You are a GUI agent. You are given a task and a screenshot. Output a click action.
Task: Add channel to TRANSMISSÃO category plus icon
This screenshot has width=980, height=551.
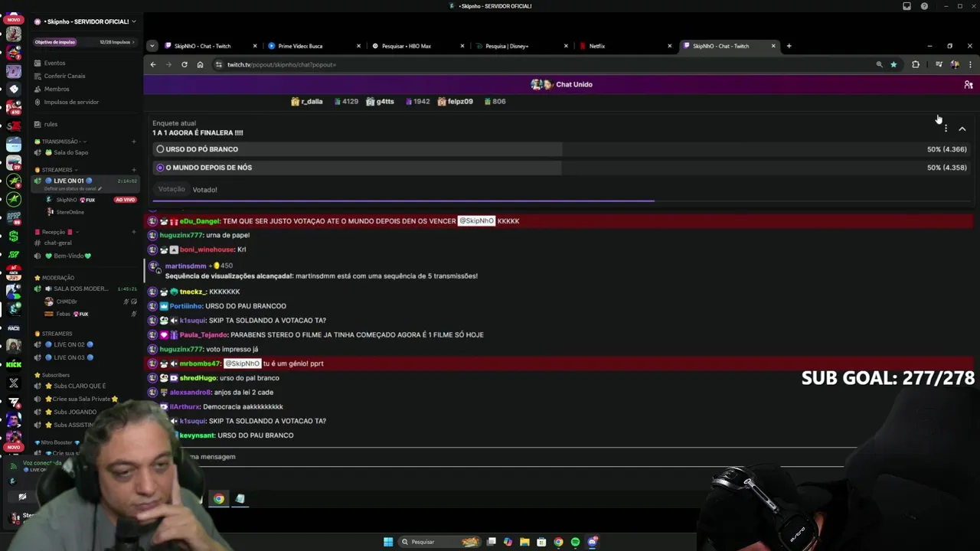click(x=133, y=142)
